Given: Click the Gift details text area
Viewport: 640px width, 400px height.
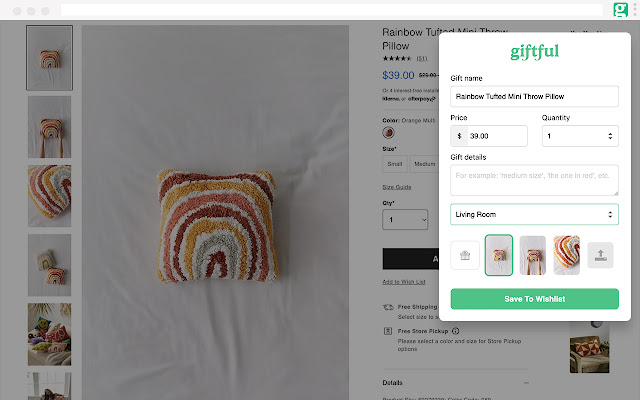Looking at the screenshot, I should click(534, 180).
